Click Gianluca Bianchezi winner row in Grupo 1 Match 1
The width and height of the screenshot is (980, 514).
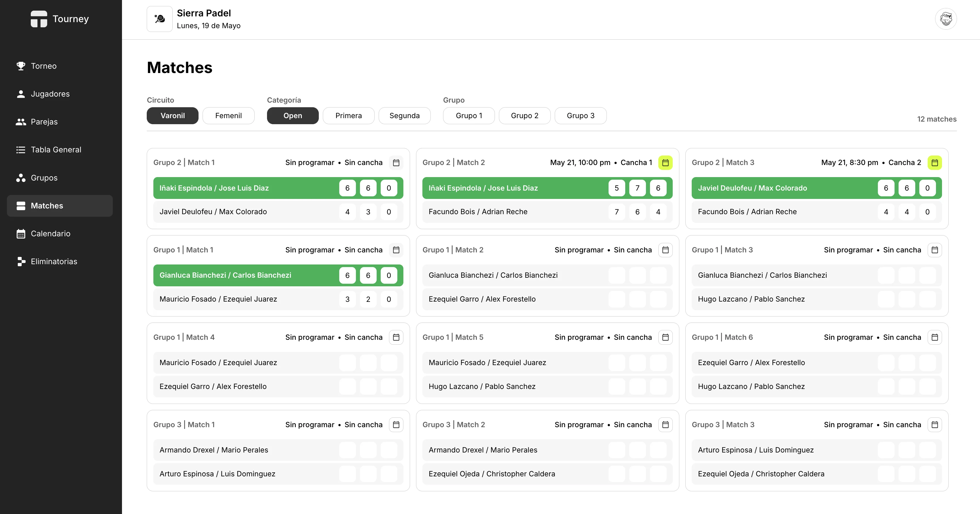pyautogui.click(x=278, y=275)
